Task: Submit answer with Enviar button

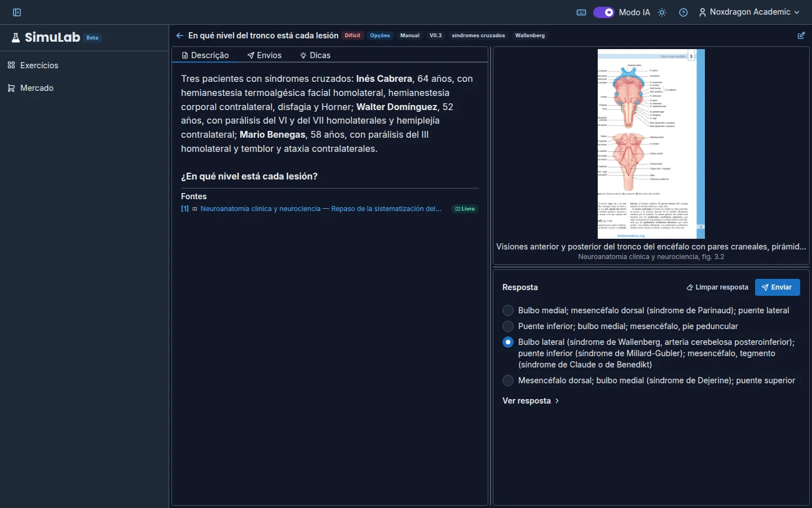Action: [x=777, y=287]
